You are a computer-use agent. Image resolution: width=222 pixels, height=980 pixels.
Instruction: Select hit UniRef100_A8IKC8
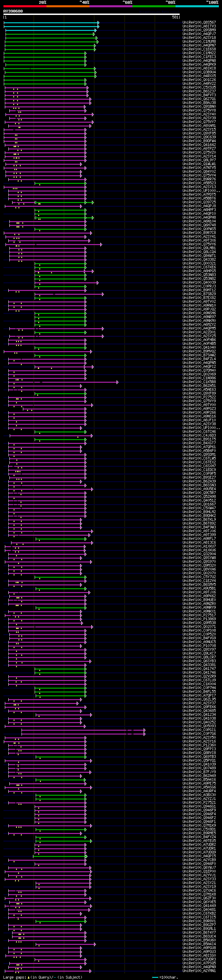pos(199,68)
